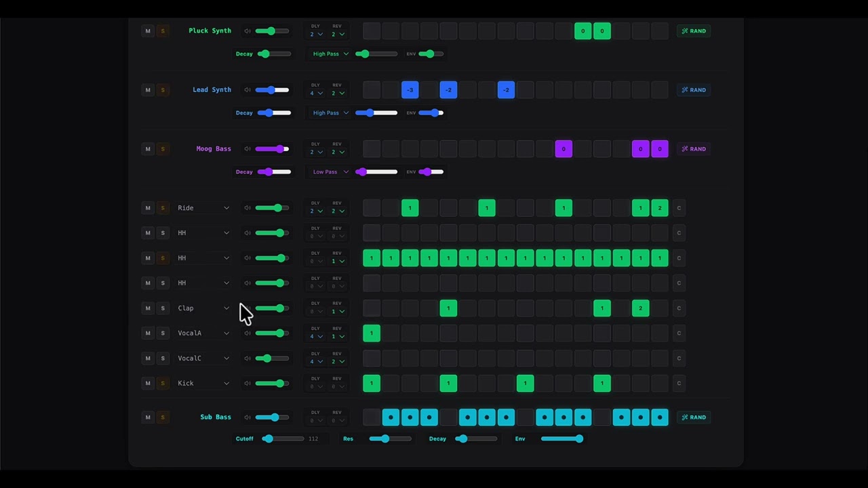Toggle the Clap step showing 2
868x488 pixels.
point(640,308)
